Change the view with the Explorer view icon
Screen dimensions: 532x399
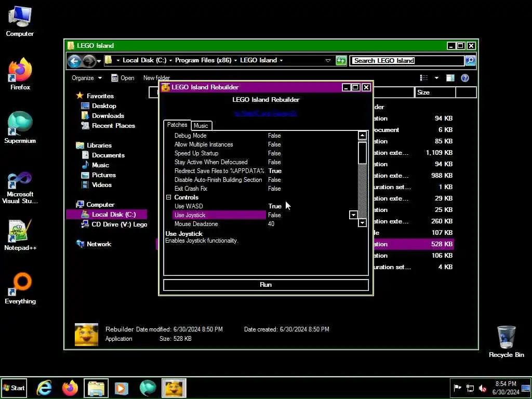pos(424,78)
